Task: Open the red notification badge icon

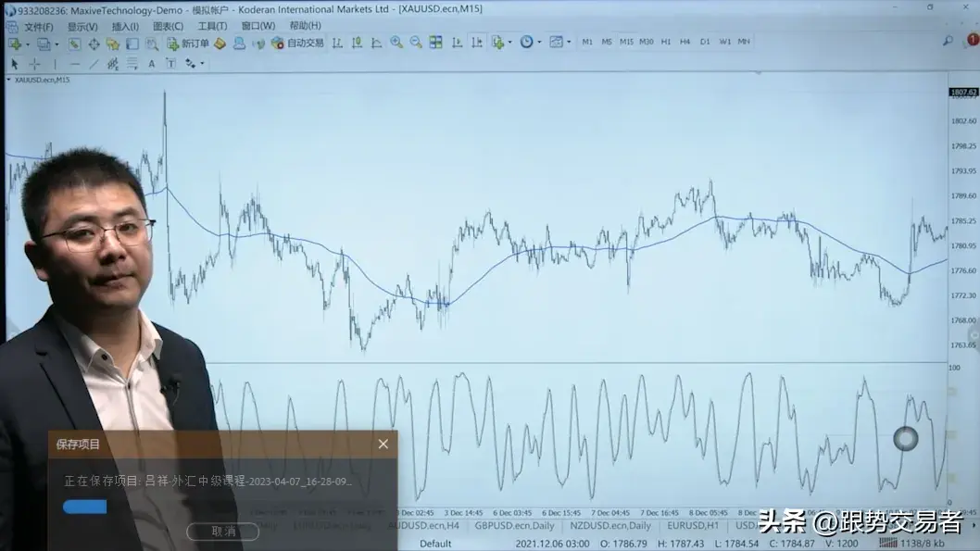Action: pyautogui.click(x=974, y=40)
